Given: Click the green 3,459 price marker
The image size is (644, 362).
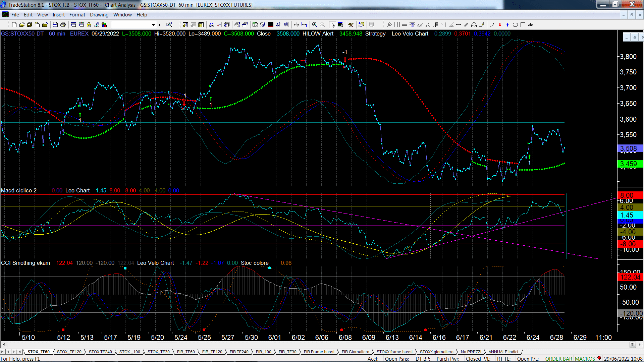Looking at the screenshot, I should (x=630, y=164).
